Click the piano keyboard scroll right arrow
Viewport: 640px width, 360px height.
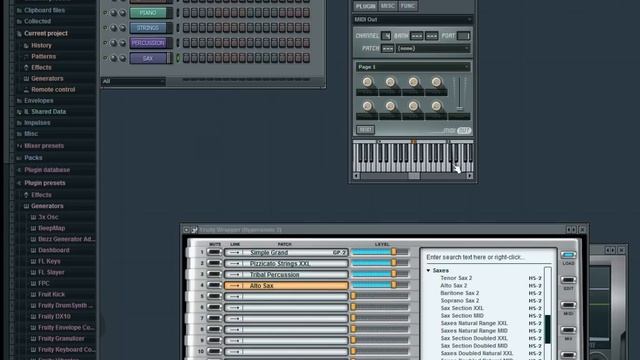[x=470, y=176]
